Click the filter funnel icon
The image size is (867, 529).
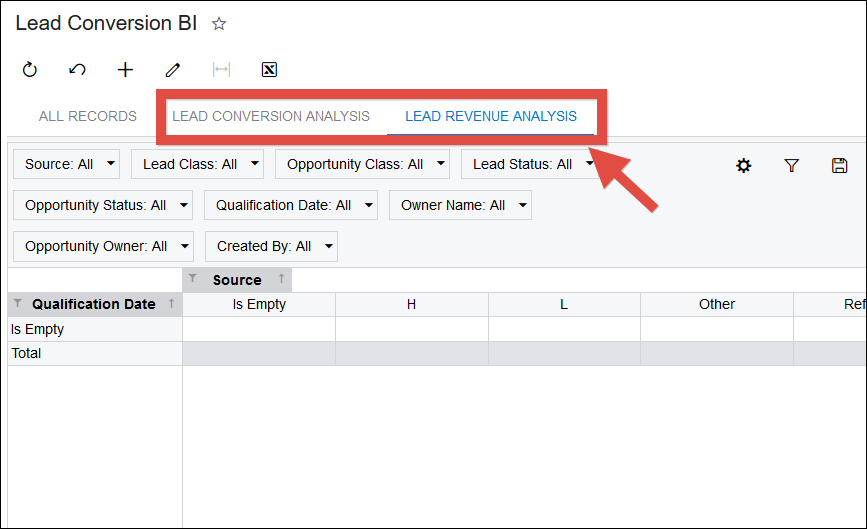click(x=791, y=166)
